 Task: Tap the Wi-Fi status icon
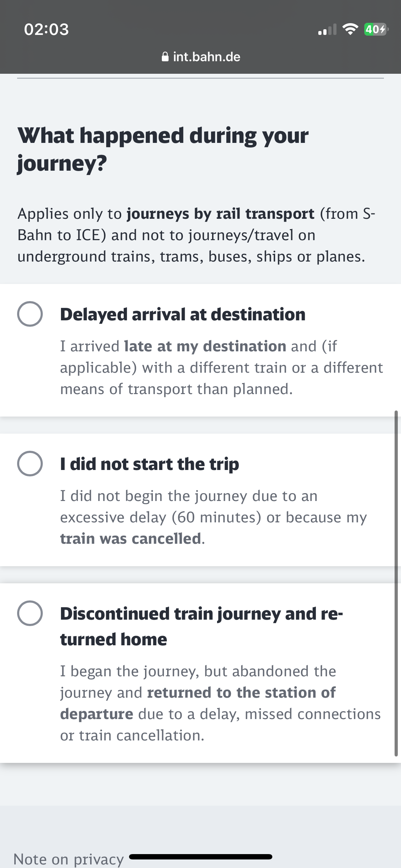(350, 29)
